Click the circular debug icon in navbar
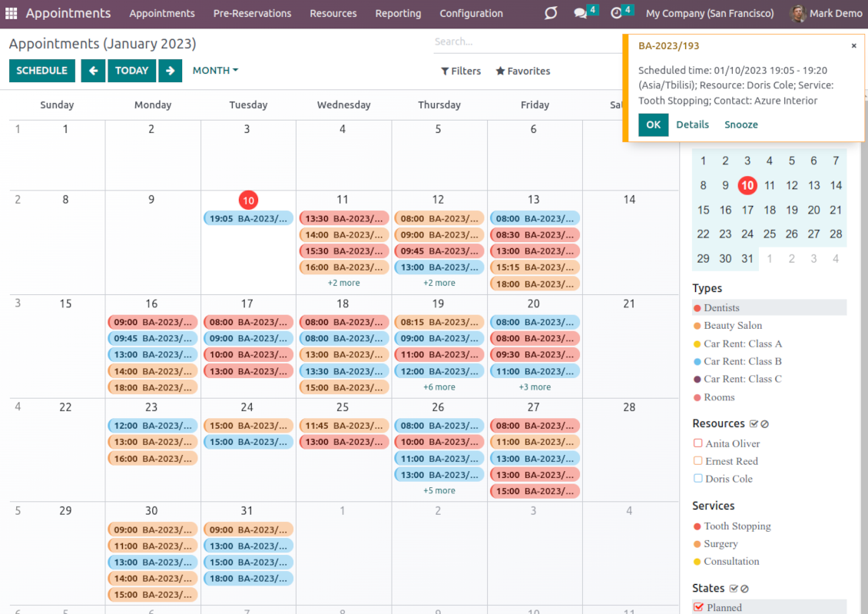The width and height of the screenshot is (868, 614). pos(551,13)
